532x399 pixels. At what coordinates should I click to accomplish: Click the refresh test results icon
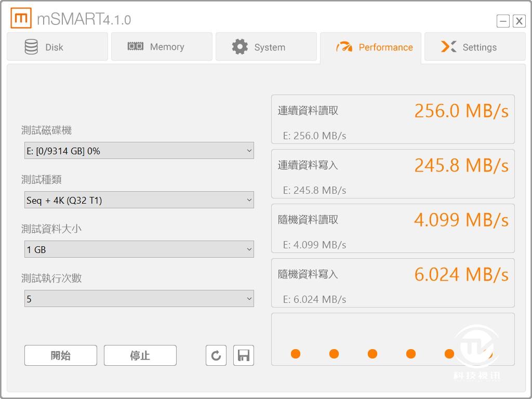[x=216, y=355]
